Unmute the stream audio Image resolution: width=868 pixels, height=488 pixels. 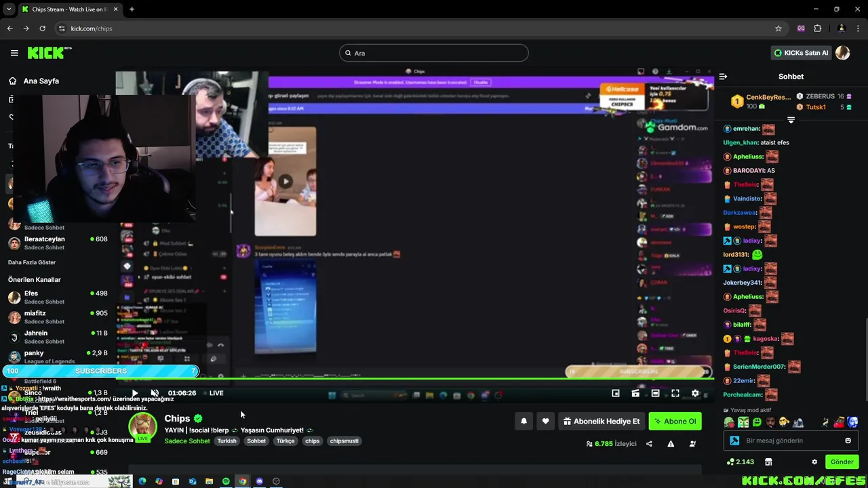point(155,393)
